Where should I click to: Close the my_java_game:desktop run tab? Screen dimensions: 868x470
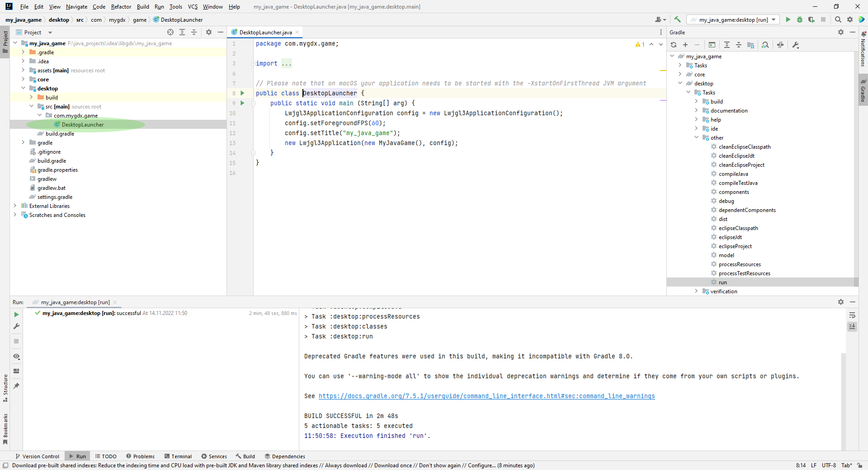115,302
